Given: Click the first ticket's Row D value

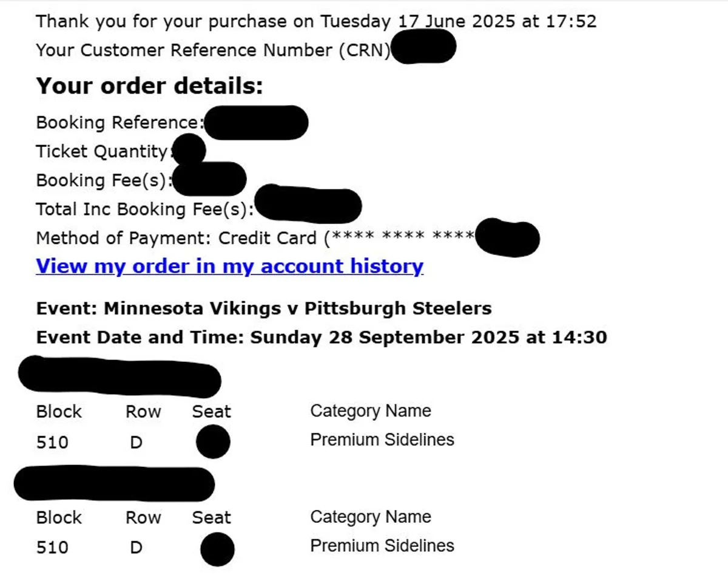Looking at the screenshot, I should pos(136,442).
